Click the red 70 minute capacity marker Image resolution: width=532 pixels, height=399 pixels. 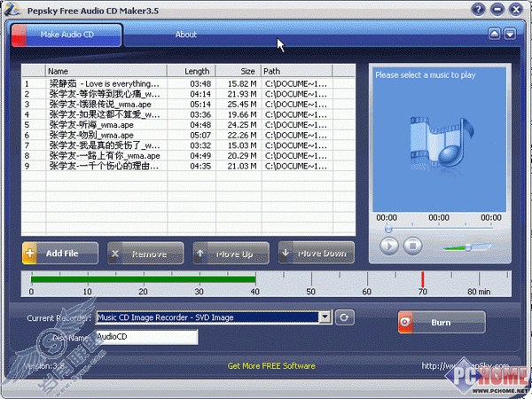(423, 279)
